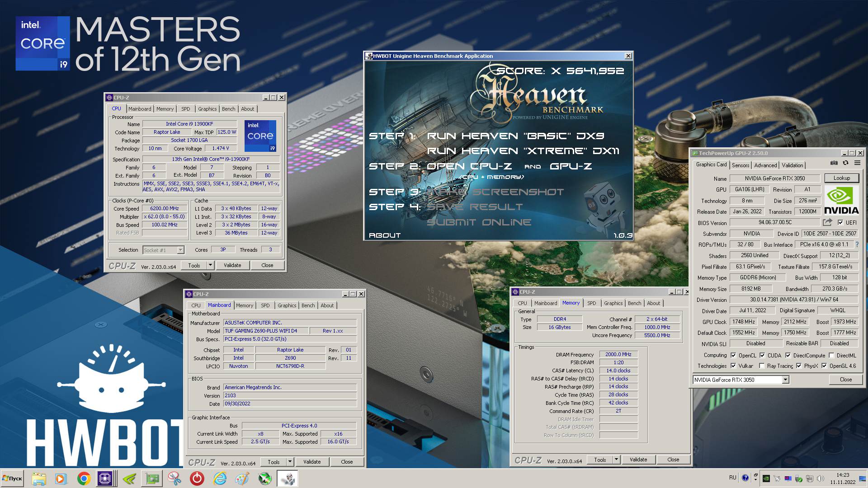Open Windows Explorer from the taskbar
Screen dimensions: 868x488
point(39,479)
